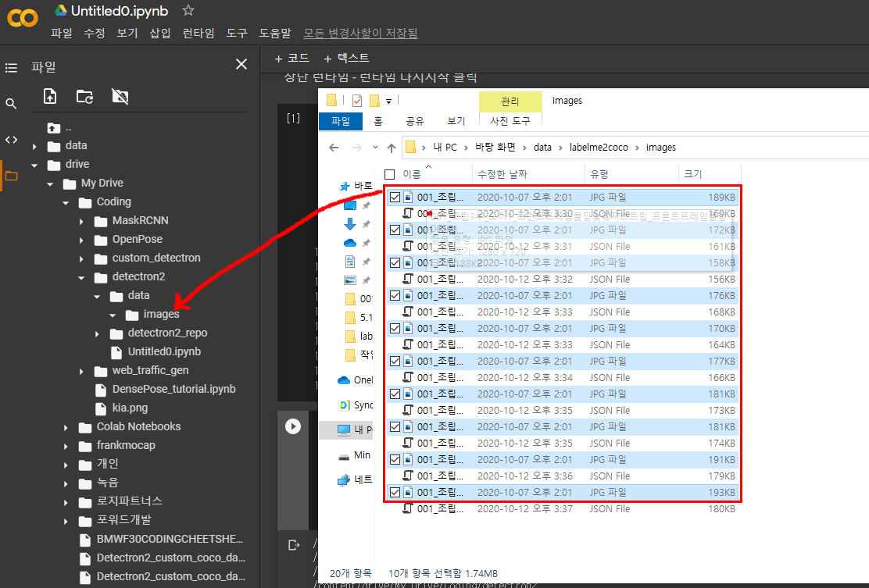Open the Min drive in navigation pane
The width and height of the screenshot is (869, 588).
(x=355, y=454)
